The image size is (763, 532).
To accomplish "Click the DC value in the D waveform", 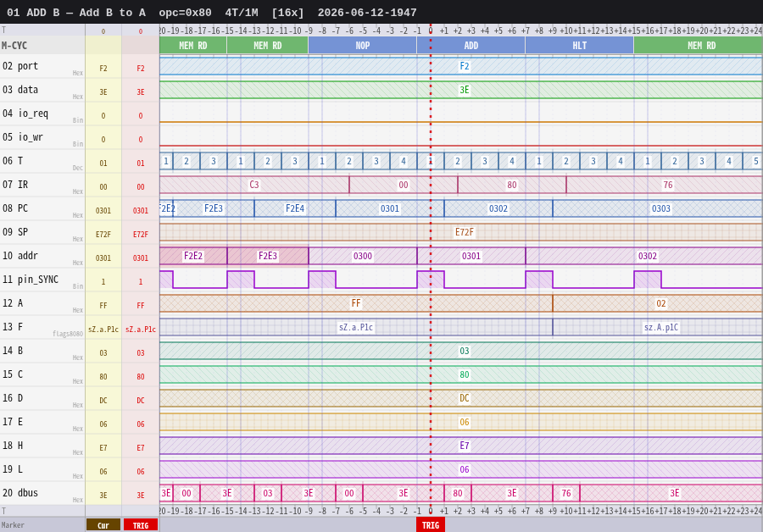I will coord(465,398).
